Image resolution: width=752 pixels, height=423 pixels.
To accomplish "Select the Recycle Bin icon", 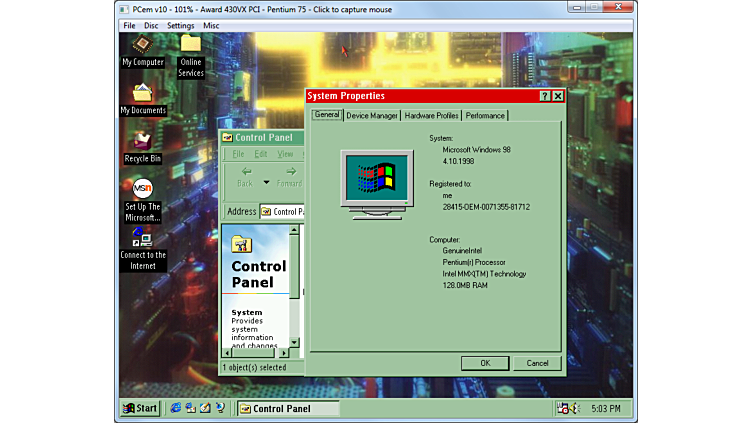I will click(x=142, y=142).
